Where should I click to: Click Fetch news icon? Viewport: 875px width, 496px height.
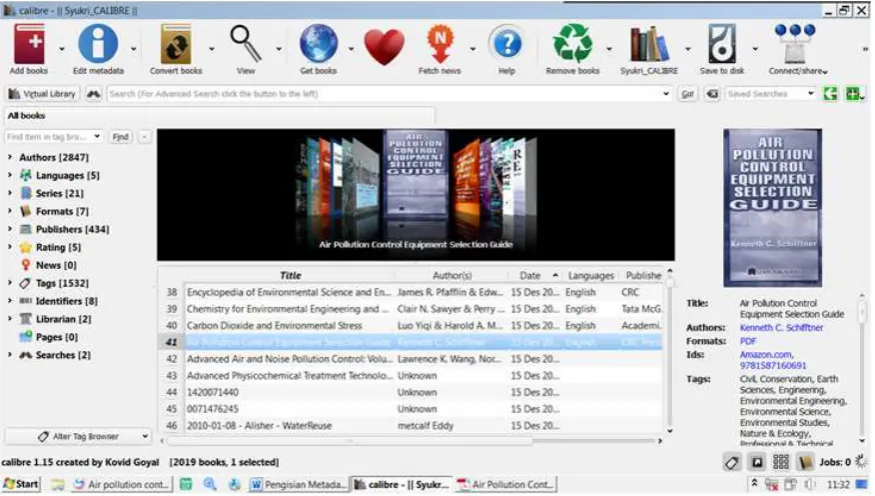[x=440, y=45]
